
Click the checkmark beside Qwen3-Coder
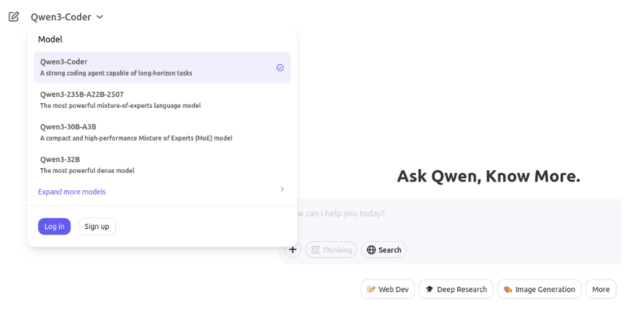click(280, 68)
